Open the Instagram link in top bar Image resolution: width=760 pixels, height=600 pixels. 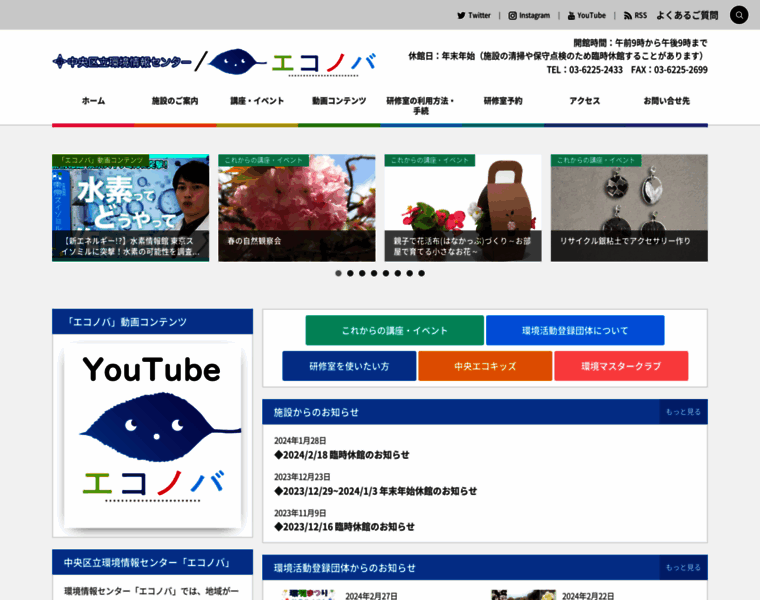(529, 16)
